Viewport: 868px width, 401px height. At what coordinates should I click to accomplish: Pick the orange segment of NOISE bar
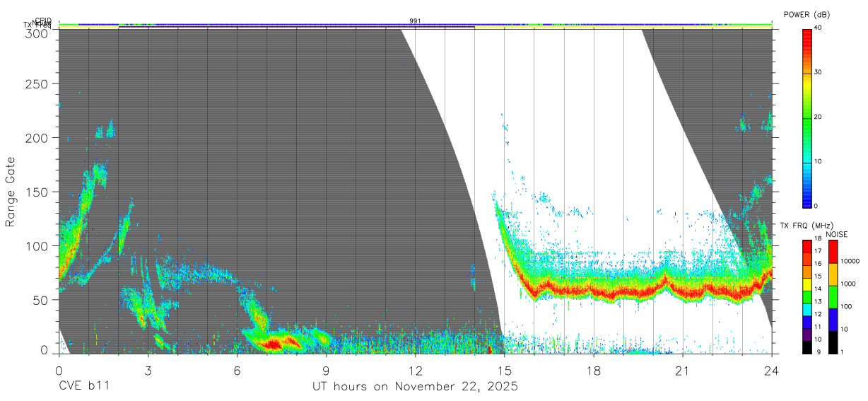point(833,274)
